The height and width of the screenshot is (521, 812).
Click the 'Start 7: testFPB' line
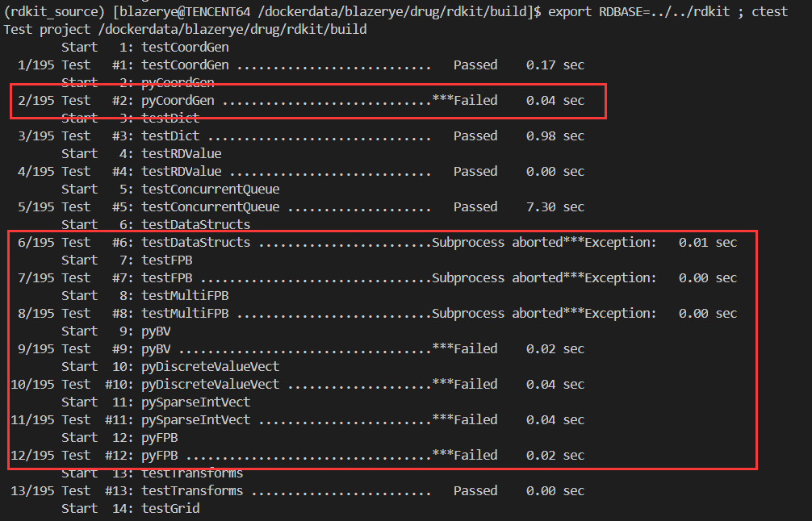click(127, 260)
